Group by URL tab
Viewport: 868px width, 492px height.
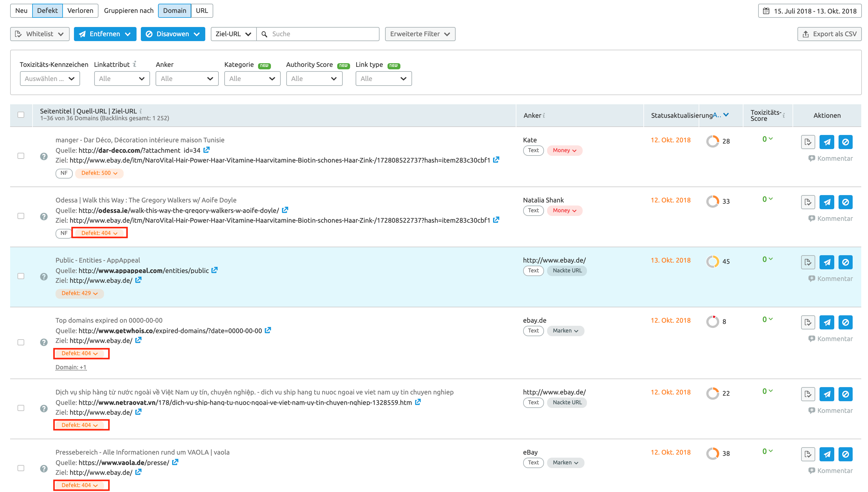[202, 10]
